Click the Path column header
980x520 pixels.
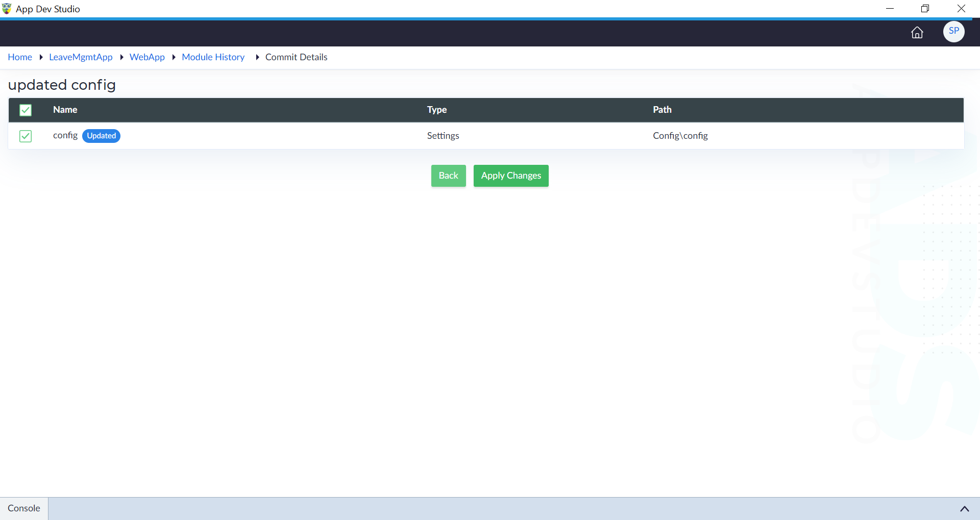(x=662, y=110)
